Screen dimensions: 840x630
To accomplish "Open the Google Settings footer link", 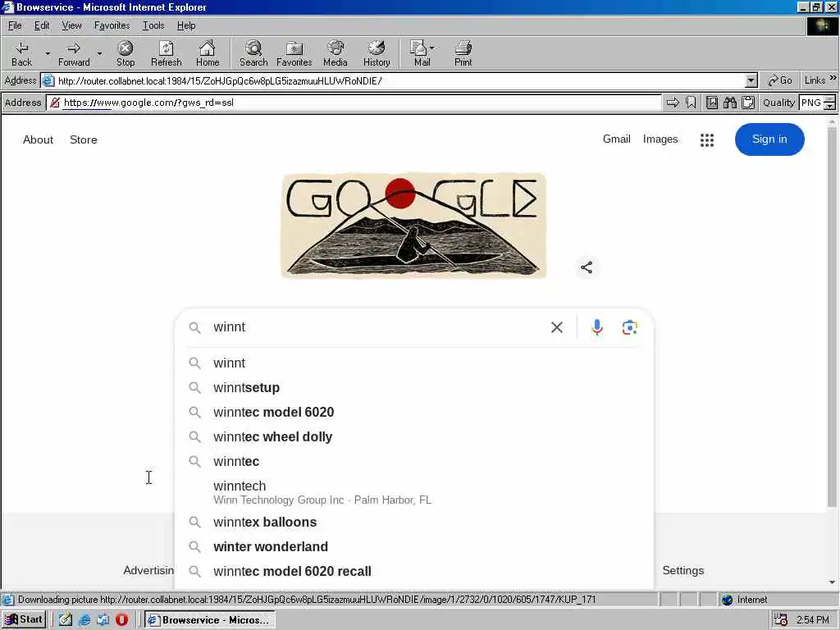I will (683, 571).
